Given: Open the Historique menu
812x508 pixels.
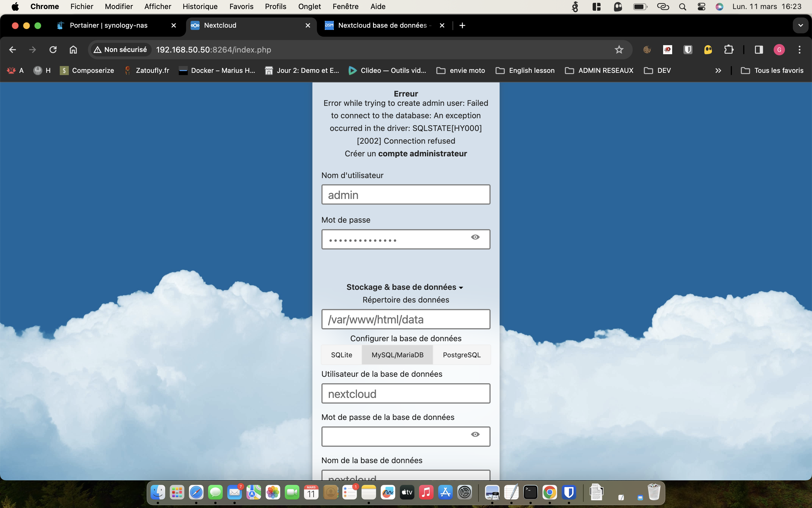Looking at the screenshot, I should (x=200, y=7).
